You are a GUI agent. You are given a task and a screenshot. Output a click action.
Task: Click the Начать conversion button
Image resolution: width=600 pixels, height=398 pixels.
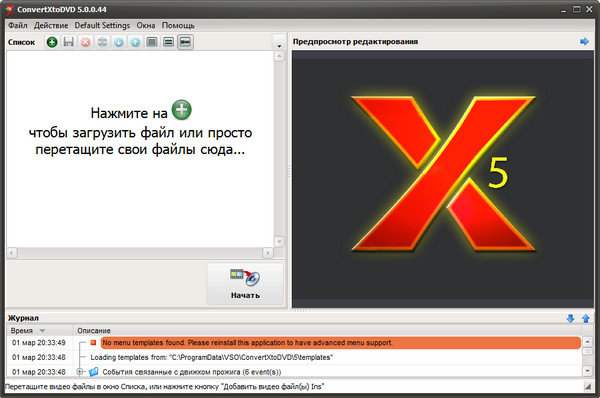pos(245,284)
